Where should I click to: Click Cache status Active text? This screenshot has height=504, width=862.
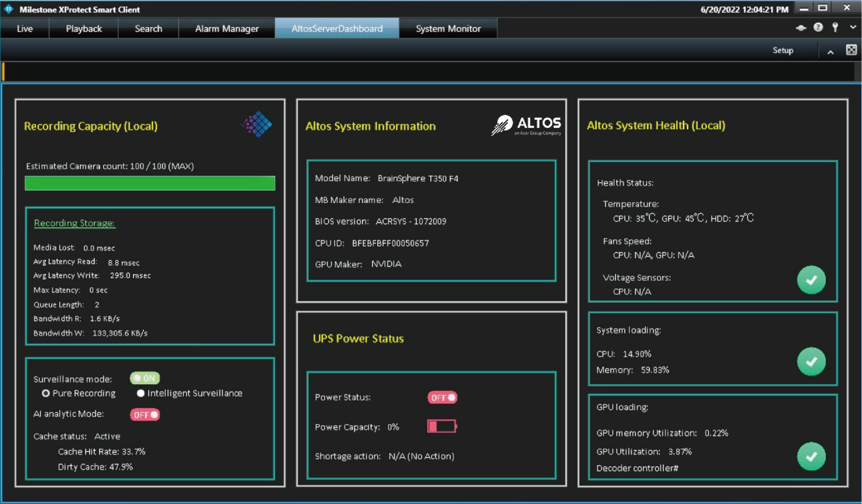77,436
